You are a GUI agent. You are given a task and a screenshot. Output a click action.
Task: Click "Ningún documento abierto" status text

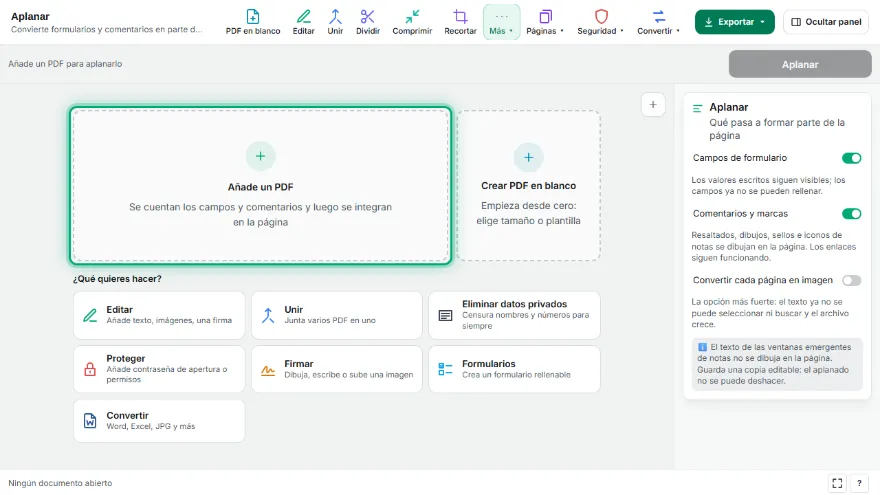click(x=60, y=483)
